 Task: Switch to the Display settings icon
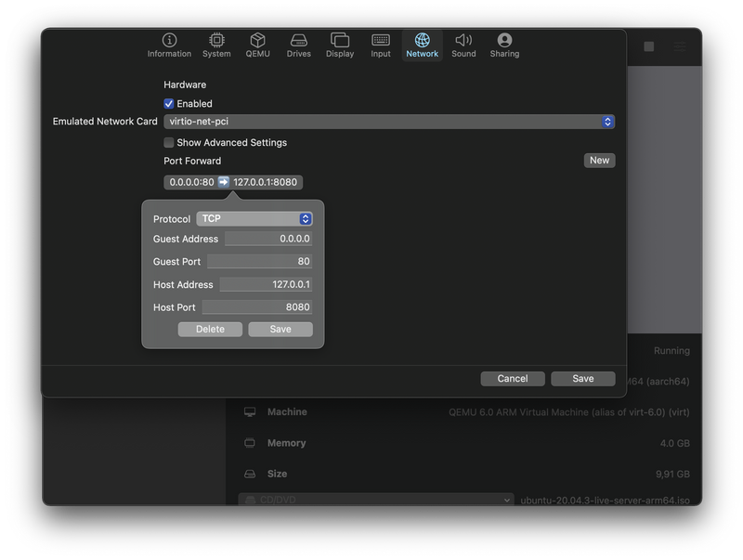[x=340, y=41]
